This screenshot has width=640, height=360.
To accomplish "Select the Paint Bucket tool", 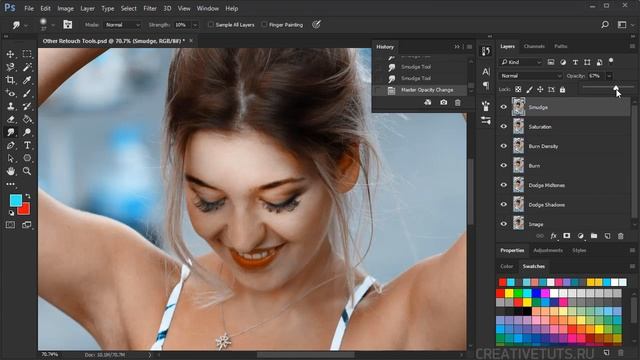I will (x=27, y=119).
